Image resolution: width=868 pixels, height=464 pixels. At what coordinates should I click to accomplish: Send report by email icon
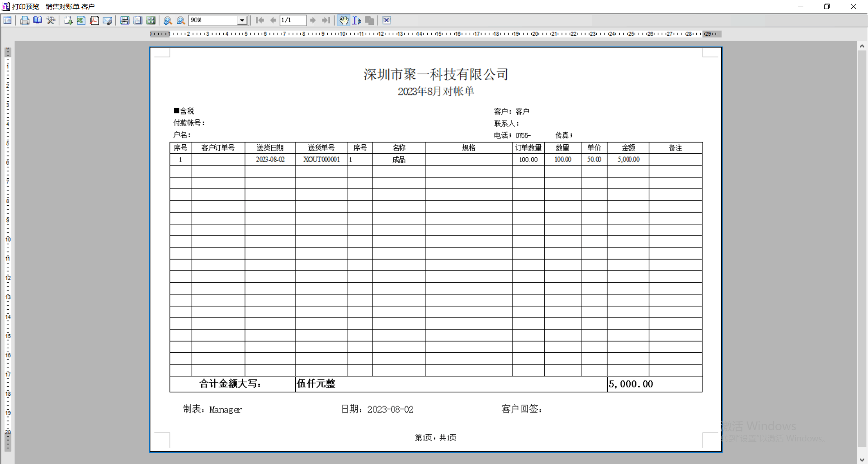[x=108, y=20]
